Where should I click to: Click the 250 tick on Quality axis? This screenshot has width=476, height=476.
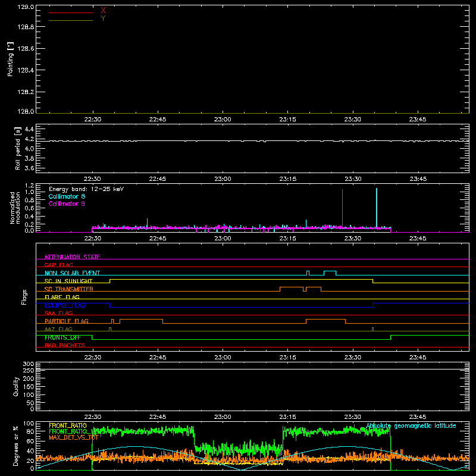[x=29, y=370]
